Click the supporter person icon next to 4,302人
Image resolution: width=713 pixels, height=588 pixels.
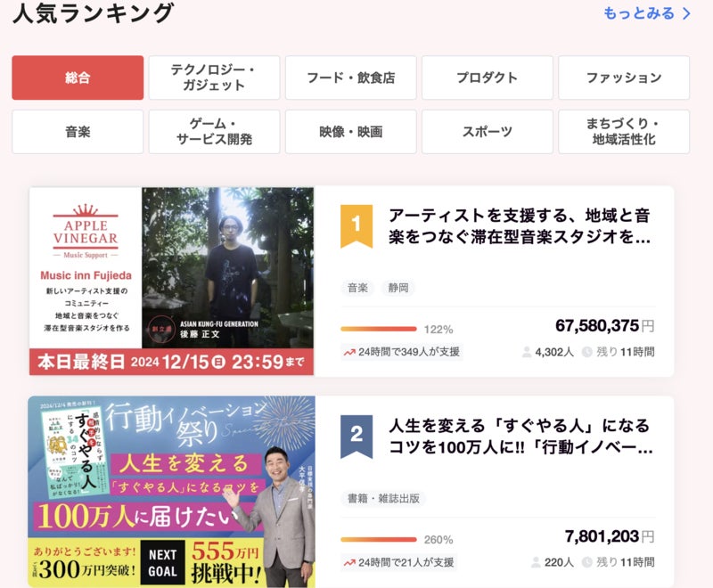tap(527, 352)
